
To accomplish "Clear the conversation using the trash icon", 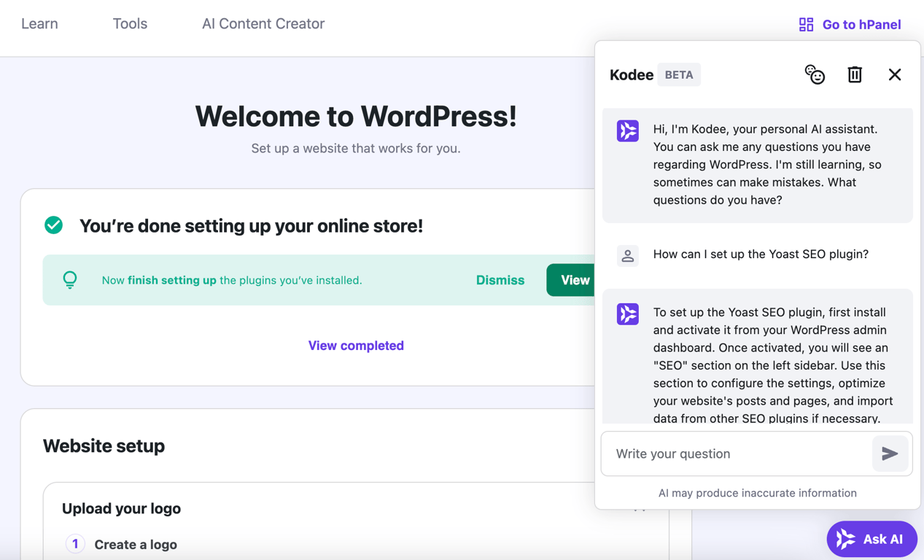I will [855, 74].
